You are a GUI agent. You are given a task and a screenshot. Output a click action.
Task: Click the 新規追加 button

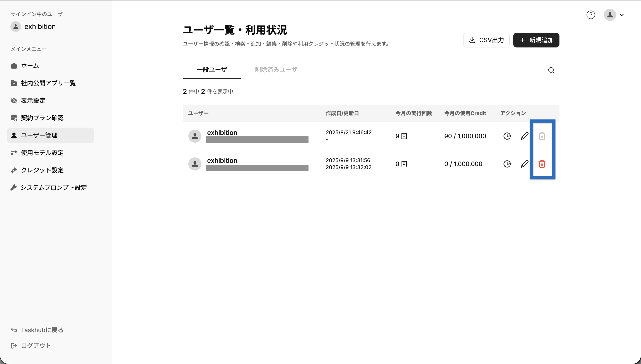(x=536, y=40)
